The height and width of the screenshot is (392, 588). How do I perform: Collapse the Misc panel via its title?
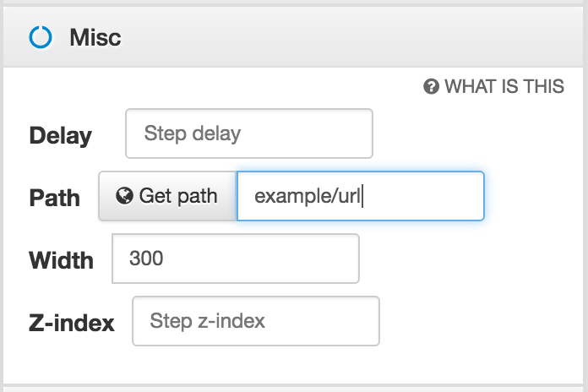coord(95,37)
